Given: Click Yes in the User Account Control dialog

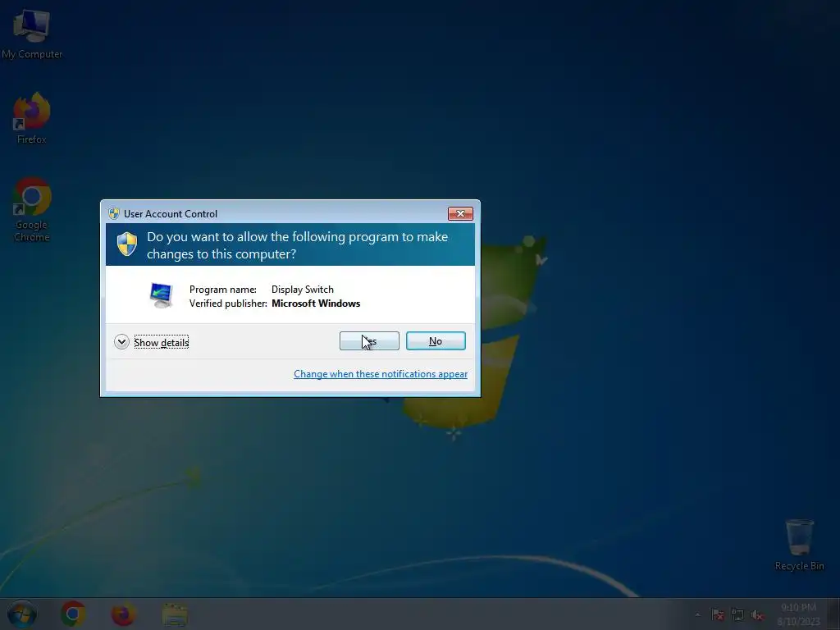Looking at the screenshot, I should 369,340.
